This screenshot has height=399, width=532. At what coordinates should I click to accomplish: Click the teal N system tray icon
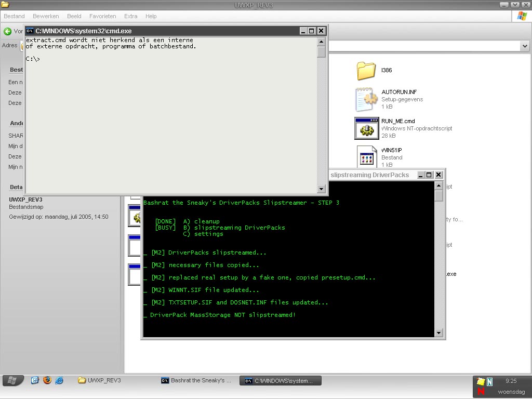click(489, 382)
